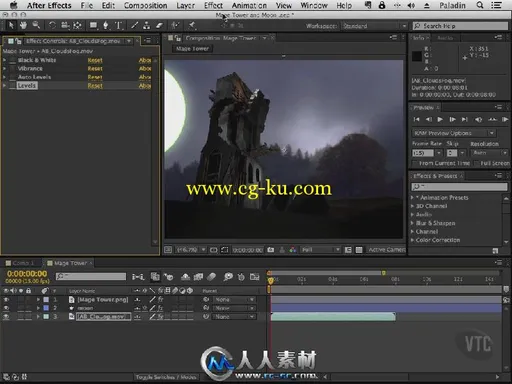Reset the Vibrance effect
512x384 pixels.
coord(95,69)
